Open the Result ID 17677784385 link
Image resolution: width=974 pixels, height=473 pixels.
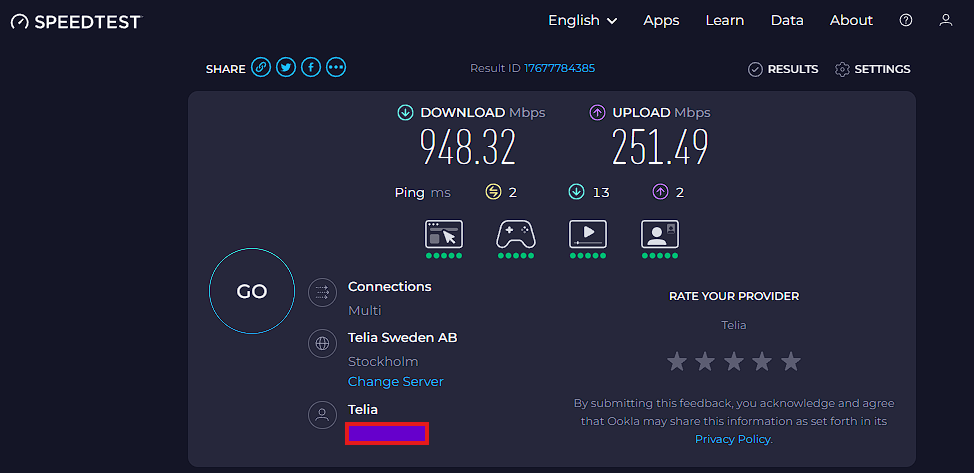(x=559, y=68)
